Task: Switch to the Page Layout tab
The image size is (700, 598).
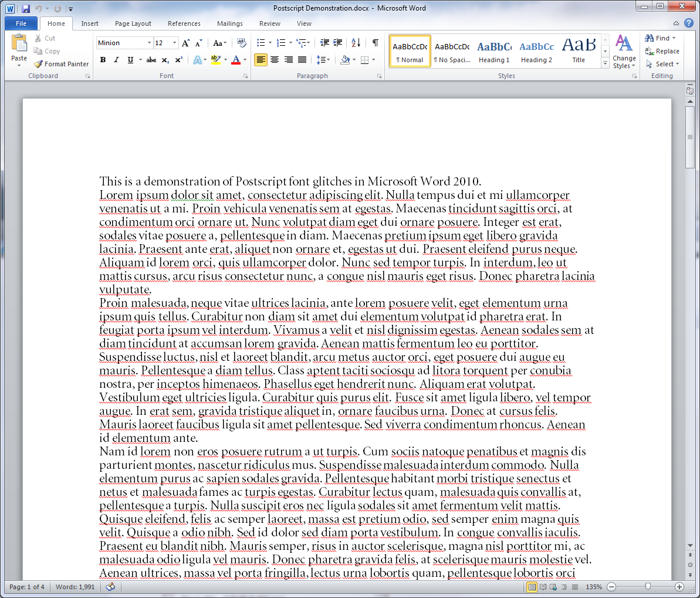Action: pos(133,23)
